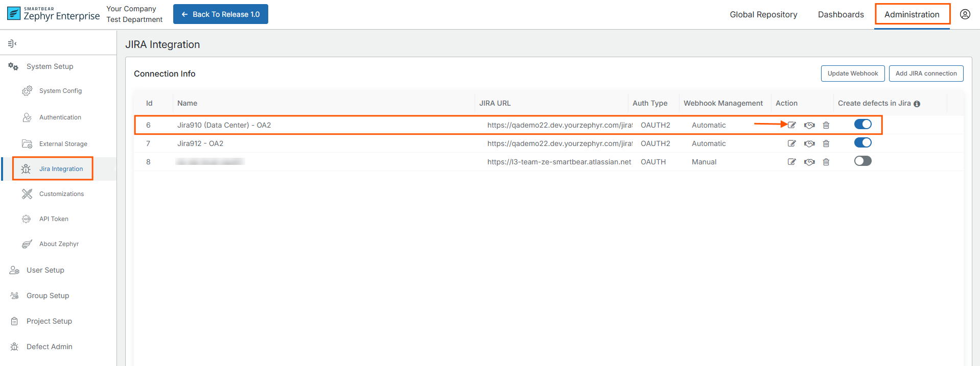Click the External Storage folder icon
Viewport: 980px width, 366px height.
(27, 144)
